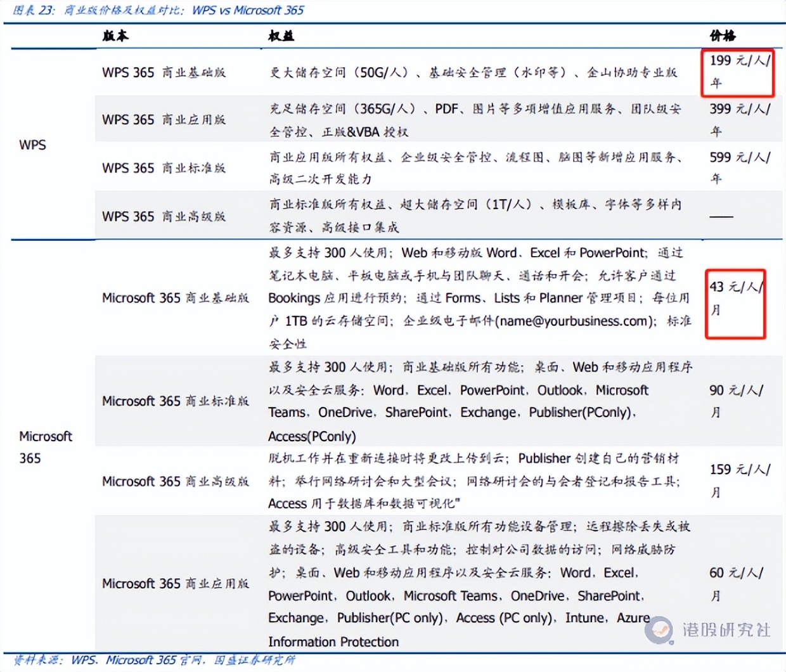The height and width of the screenshot is (672, 786).
Task: Click the '价格' column header
Action: (722, 36)
